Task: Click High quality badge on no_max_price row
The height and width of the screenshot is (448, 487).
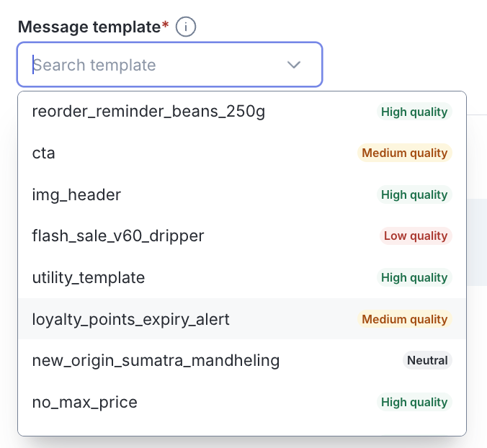Action: pos(414,402)
